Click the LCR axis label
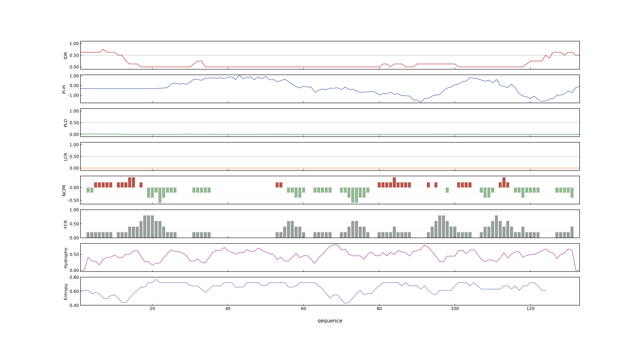644x343 pixels. [x=66, y=157]
